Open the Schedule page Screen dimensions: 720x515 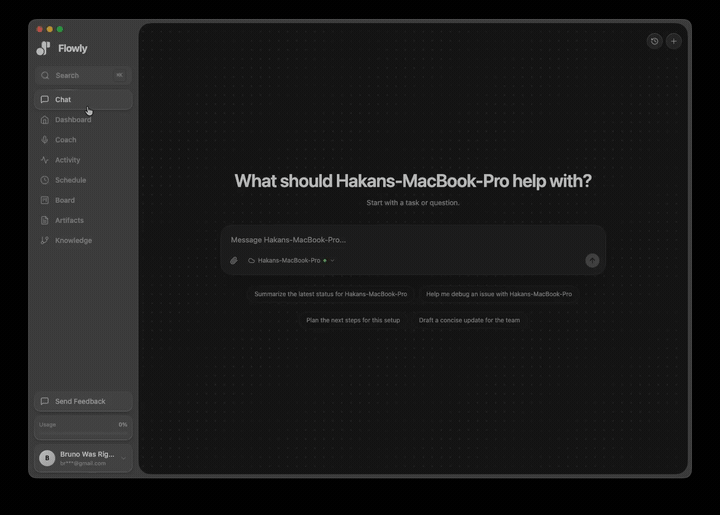[84, 180]
